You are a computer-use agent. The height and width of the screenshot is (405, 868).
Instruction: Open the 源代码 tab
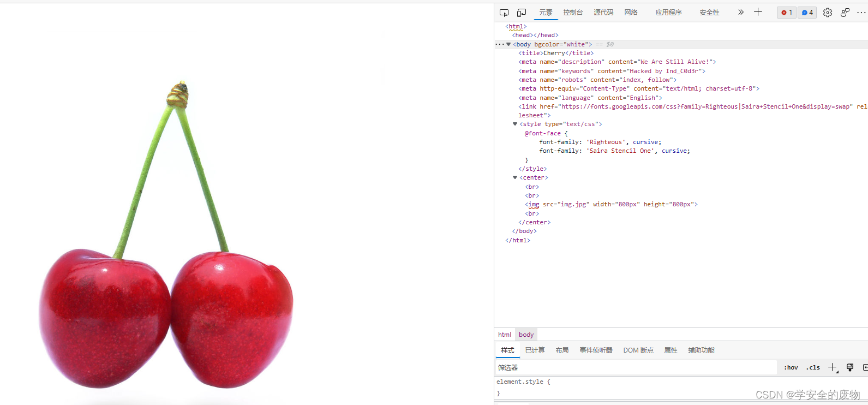click(603, 13)
